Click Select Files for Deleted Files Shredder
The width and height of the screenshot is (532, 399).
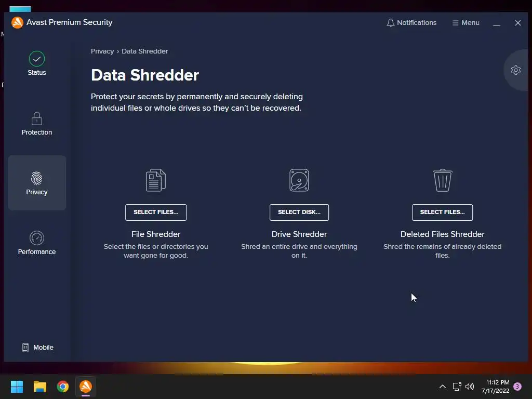coord(443,212)
